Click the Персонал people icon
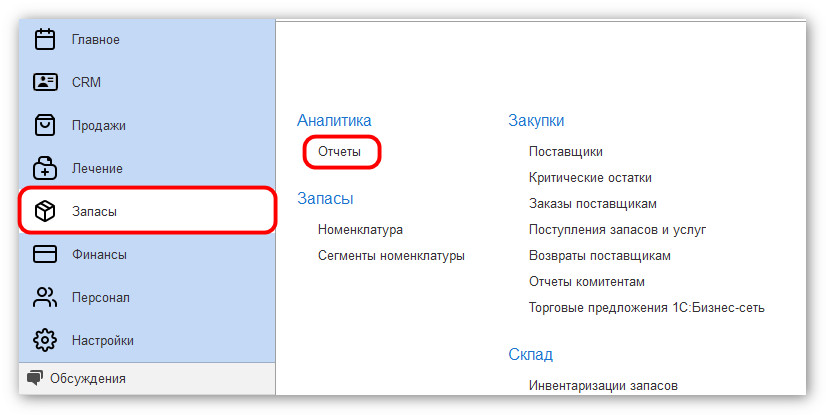 pos(45,297)
